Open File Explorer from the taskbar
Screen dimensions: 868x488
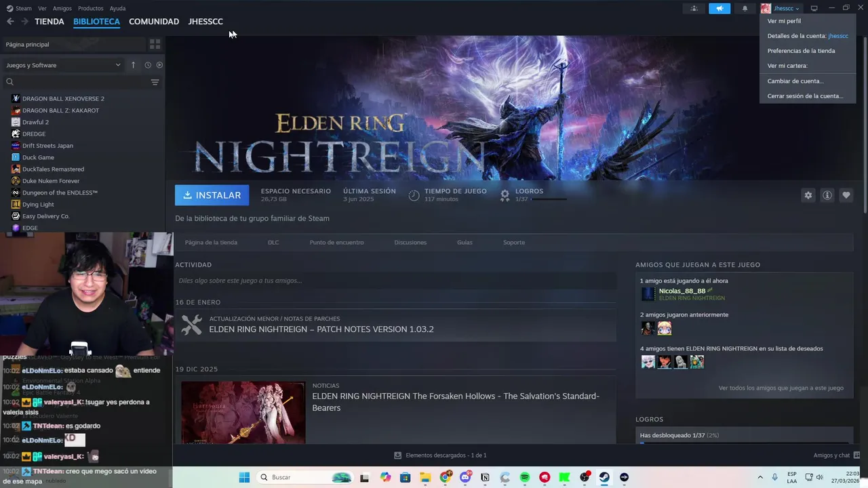click(425, 477)
